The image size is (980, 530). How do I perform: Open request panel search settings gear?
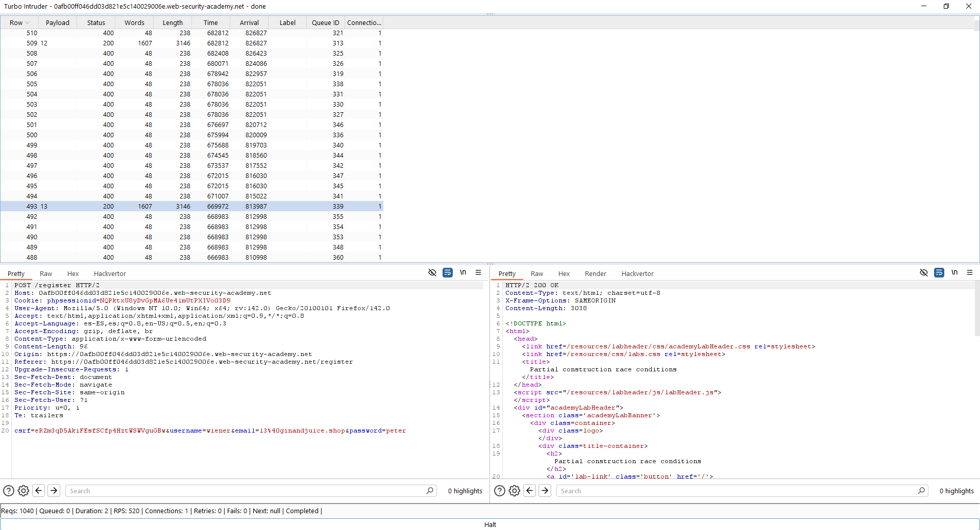23,491
